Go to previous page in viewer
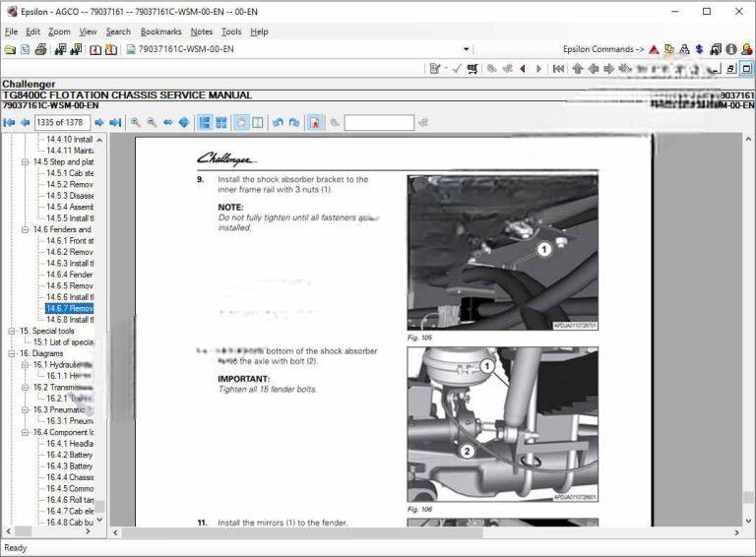756x557 pixels. [x=25, y=122]
